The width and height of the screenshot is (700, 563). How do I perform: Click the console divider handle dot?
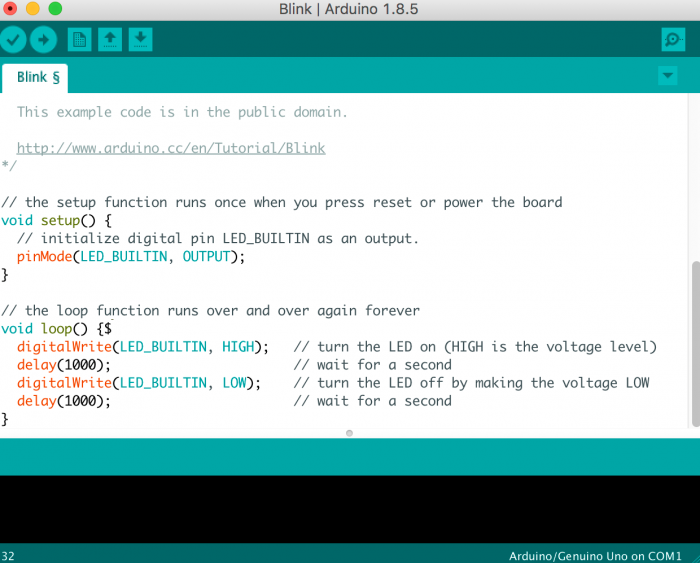(x=350, y=433)
